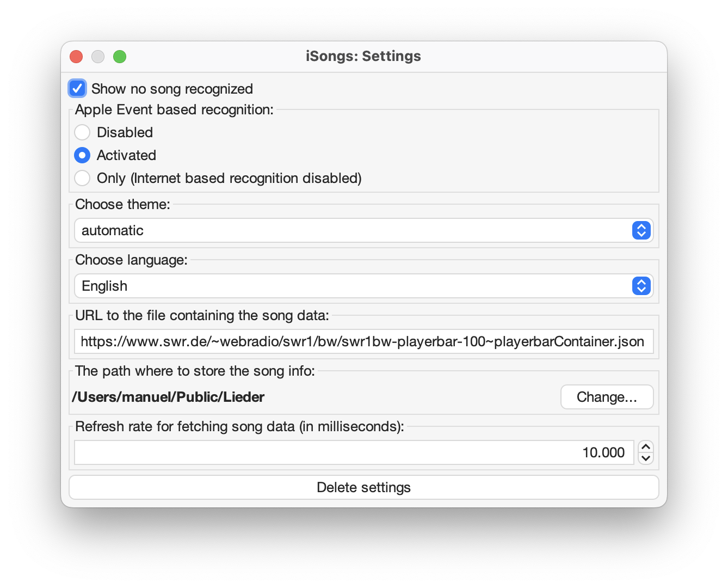Close the iSongs Settings window

76,57
